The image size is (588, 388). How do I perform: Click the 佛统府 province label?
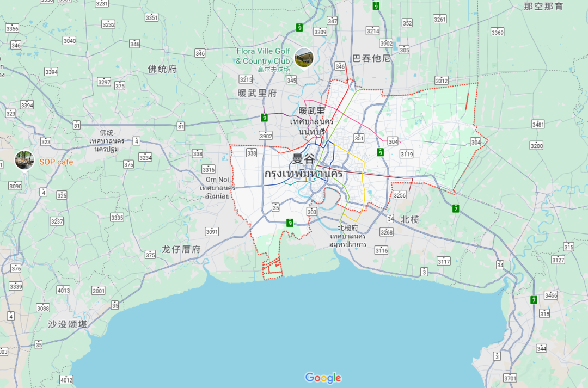click(x=162, y=69)
